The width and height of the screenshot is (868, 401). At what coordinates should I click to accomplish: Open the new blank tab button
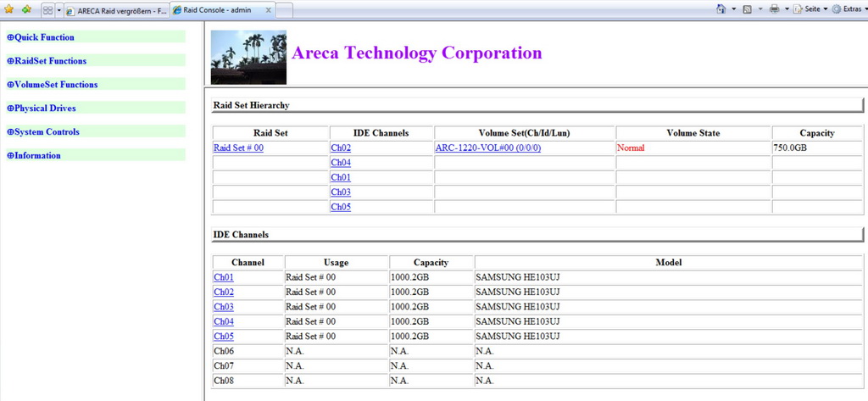point(284,10)
